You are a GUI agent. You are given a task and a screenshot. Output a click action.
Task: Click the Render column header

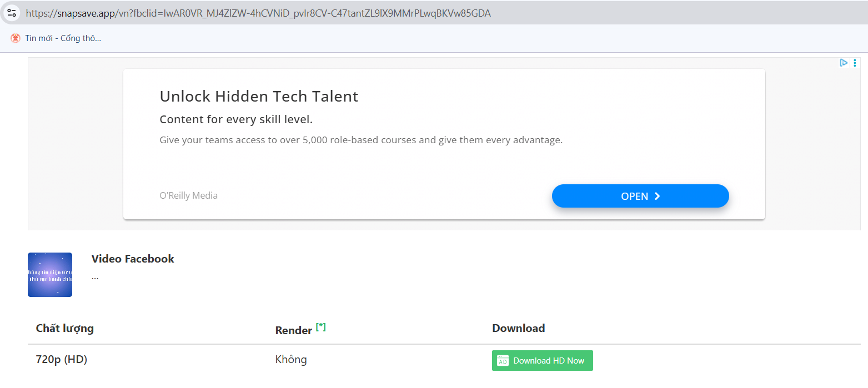294,330
